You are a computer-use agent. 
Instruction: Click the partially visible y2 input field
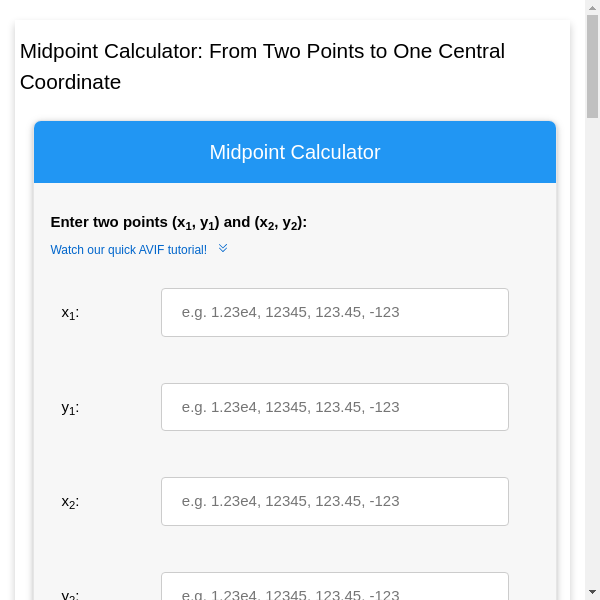334,588
